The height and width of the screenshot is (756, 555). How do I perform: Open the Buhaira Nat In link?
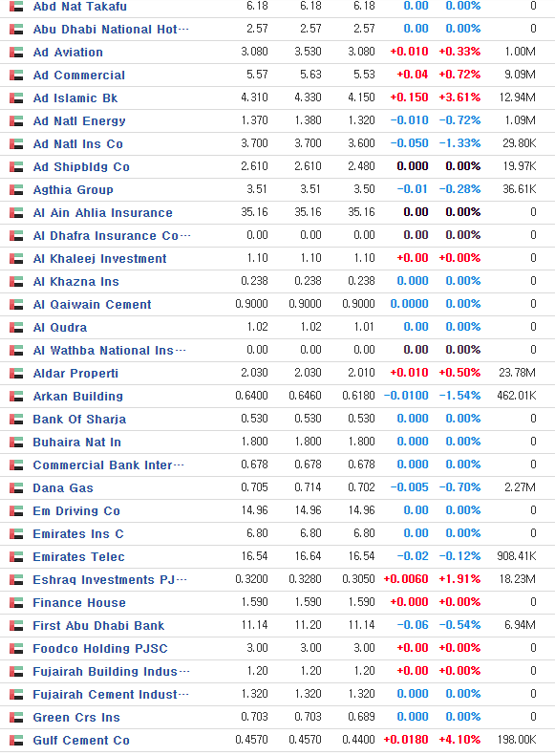[x=77, y=443]
